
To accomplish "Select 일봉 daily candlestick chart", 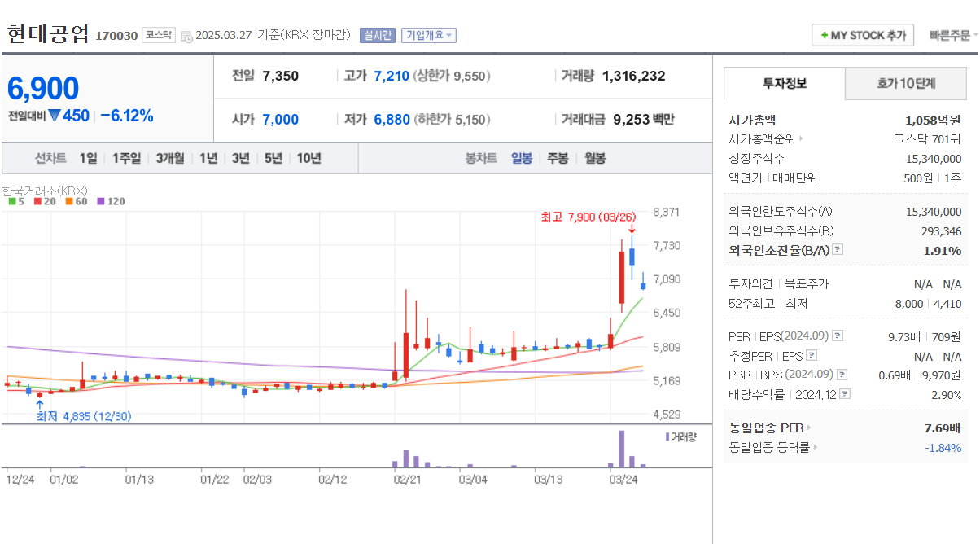I will click(x=522, y=158).
